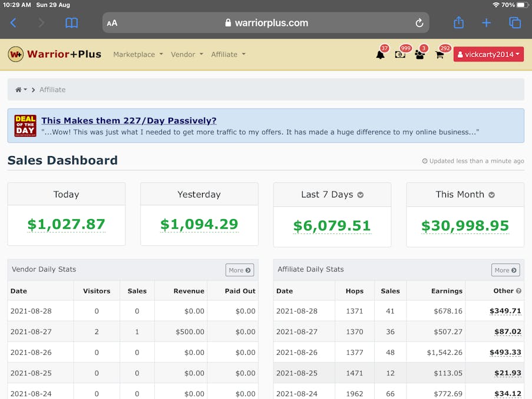Click the Deal of the Day badge

click(x=25, y=126)
